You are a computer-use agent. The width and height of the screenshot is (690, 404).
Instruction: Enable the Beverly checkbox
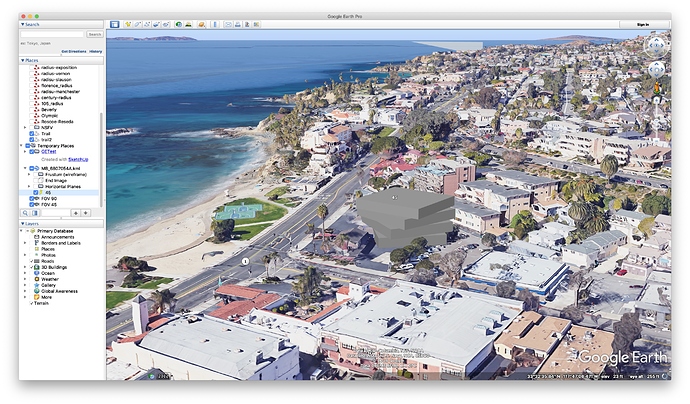(x=31, y=110)
